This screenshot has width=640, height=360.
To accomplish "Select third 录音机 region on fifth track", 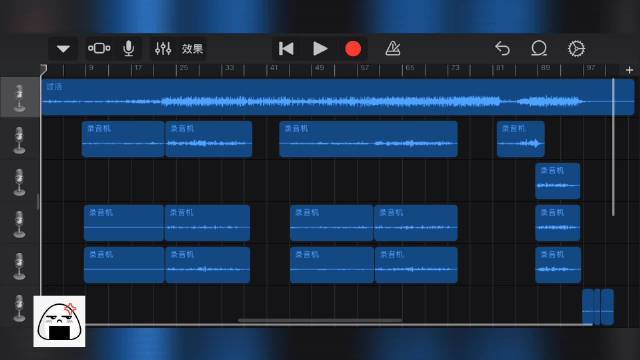I will tap(331, 265).
